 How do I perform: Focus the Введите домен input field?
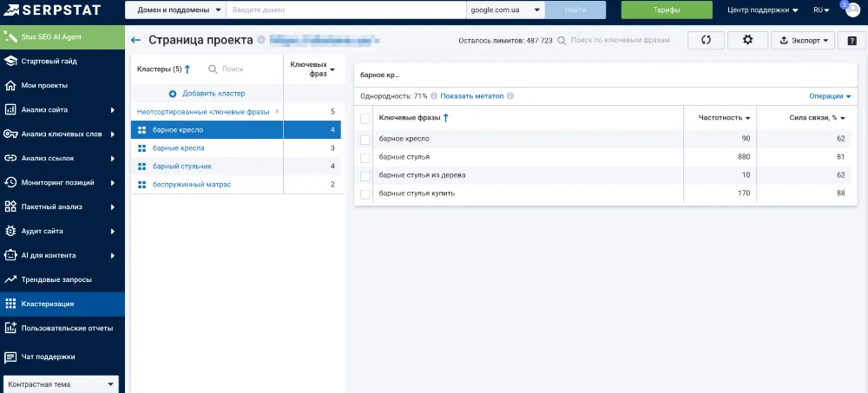coord(346,10)
